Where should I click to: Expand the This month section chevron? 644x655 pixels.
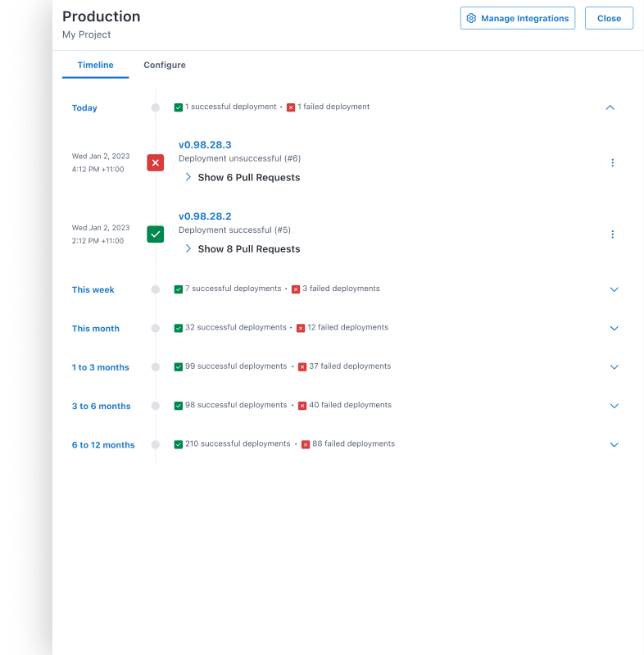click(614, 328)
